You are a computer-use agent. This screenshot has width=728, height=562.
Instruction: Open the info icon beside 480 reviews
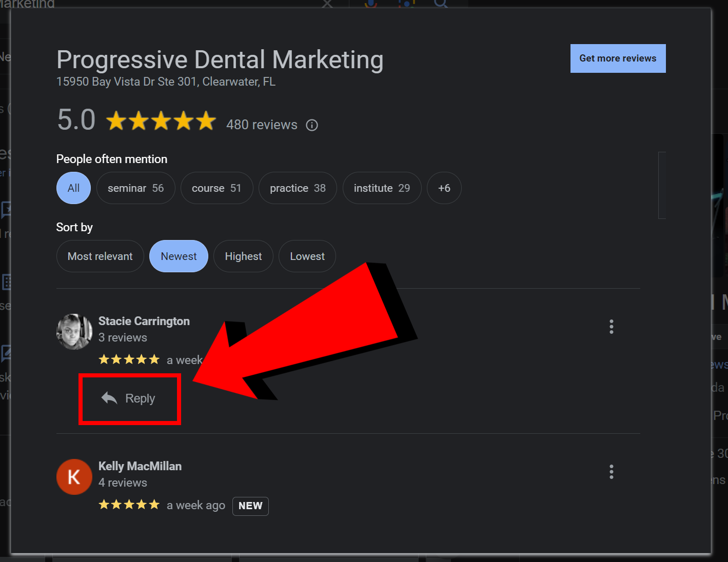(312, 125)
